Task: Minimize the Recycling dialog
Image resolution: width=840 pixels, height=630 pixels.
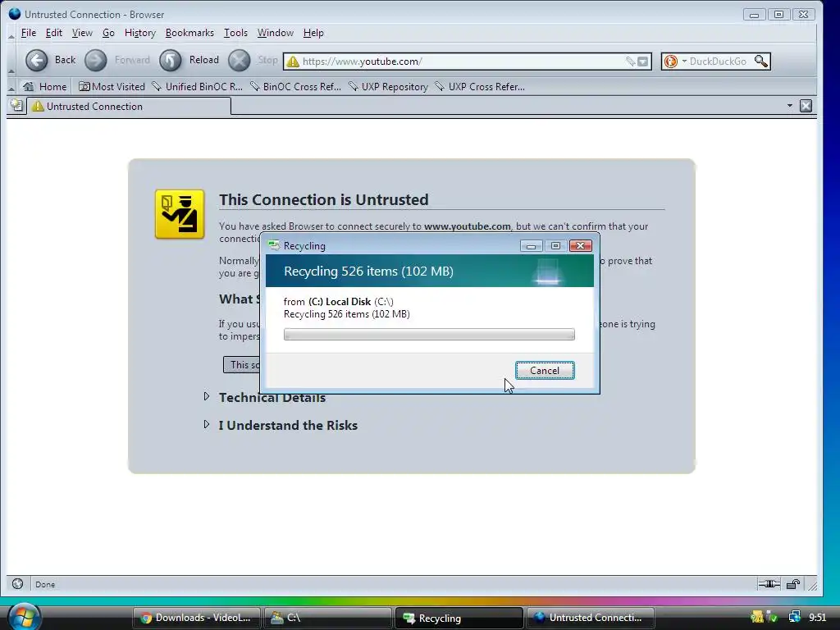Action: pyautogui.click(x=531, y=246)
